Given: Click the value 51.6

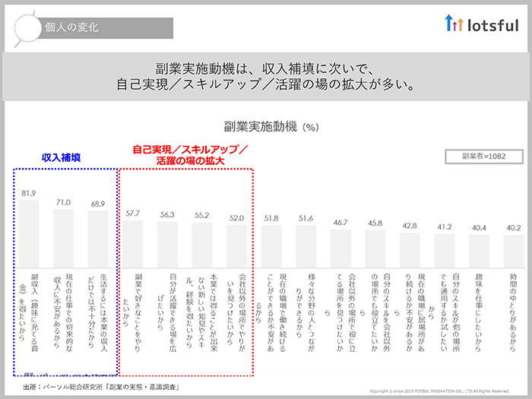Looking at the screenshot, I should 306,219.
